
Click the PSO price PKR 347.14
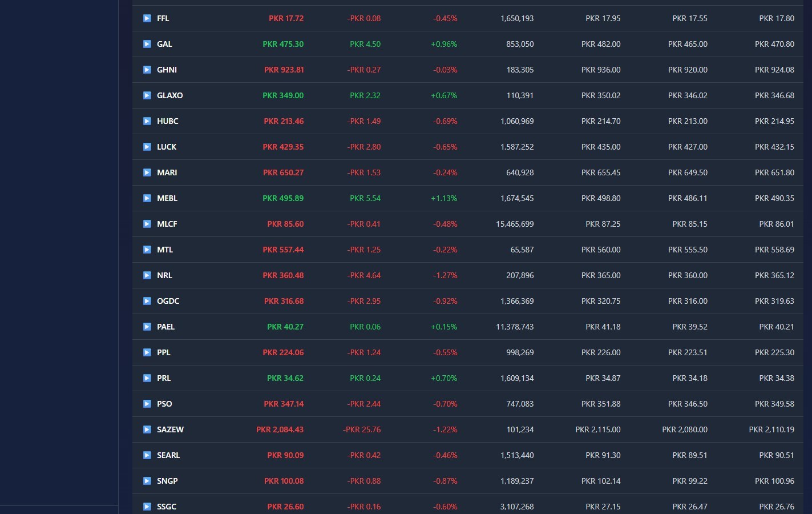[x=284, y=404]
